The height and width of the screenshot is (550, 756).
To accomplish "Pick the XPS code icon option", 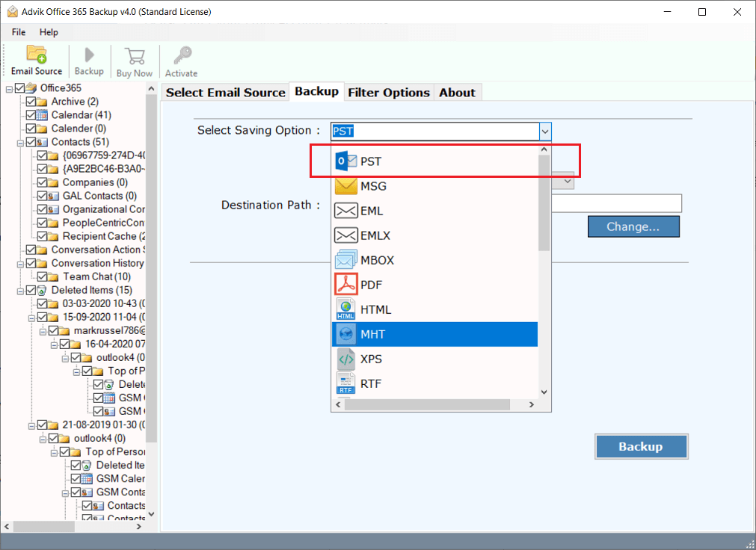I will click(x=345, y=359).
